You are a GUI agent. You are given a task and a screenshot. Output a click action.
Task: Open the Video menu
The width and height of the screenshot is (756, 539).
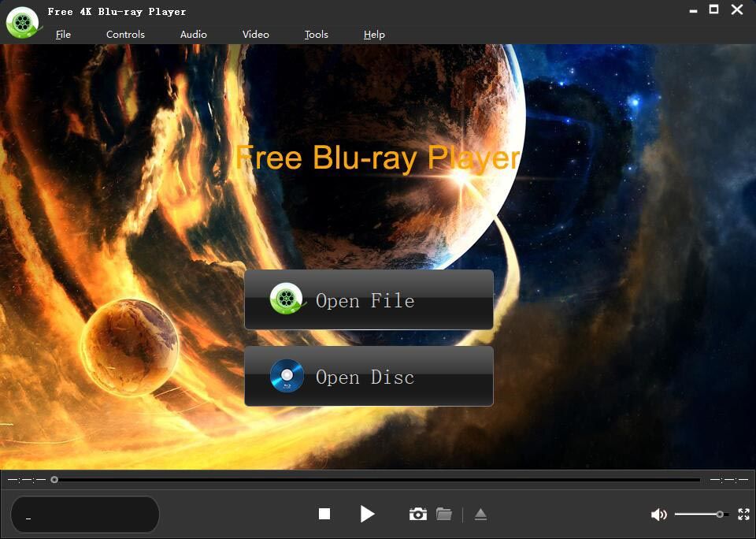click(x=255, y=35)
